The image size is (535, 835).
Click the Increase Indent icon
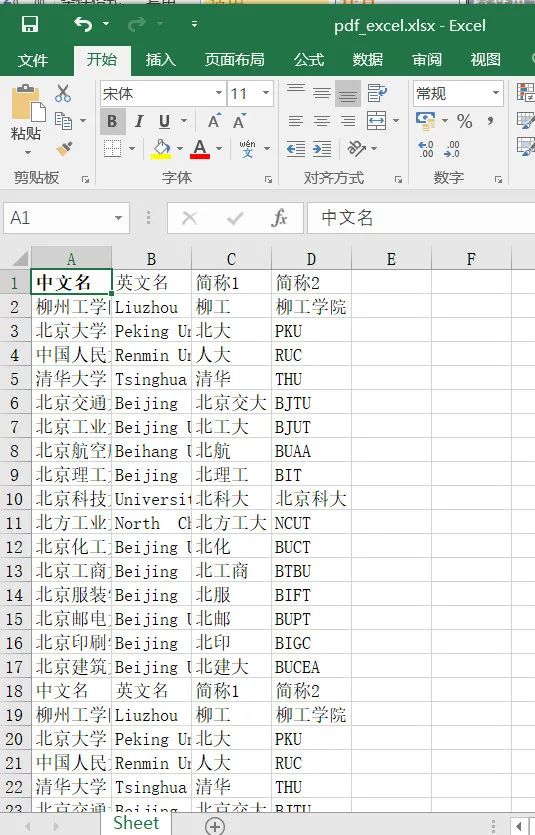(x=322, y=149)
